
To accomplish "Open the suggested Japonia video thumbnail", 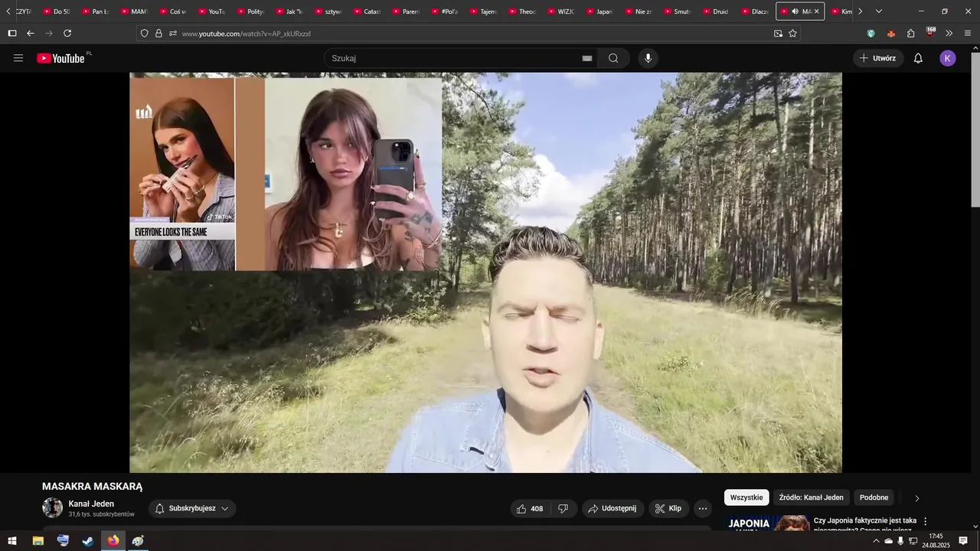I will point(767,523).
